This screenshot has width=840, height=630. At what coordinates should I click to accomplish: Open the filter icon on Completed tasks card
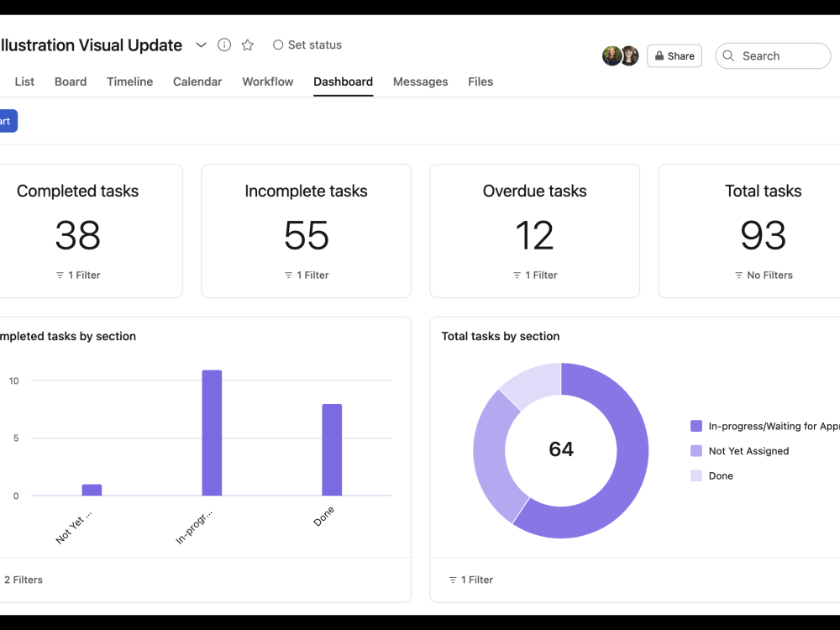pos(58,275)
